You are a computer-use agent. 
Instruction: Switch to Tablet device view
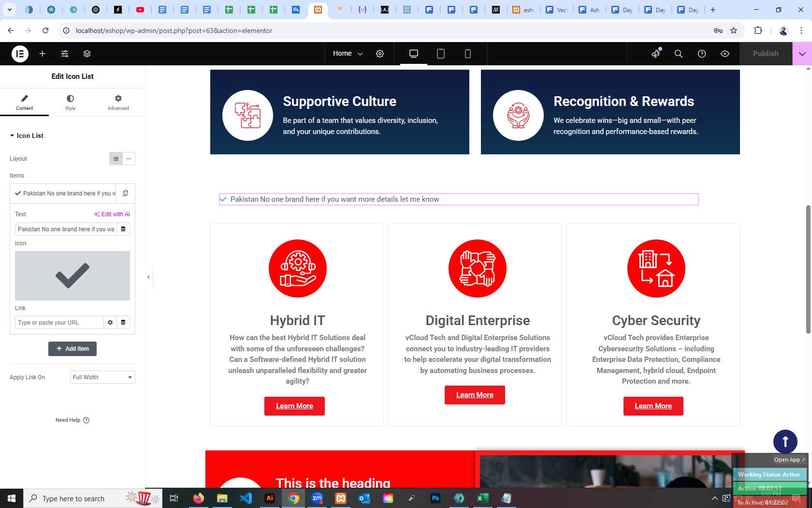coord(441,54)
